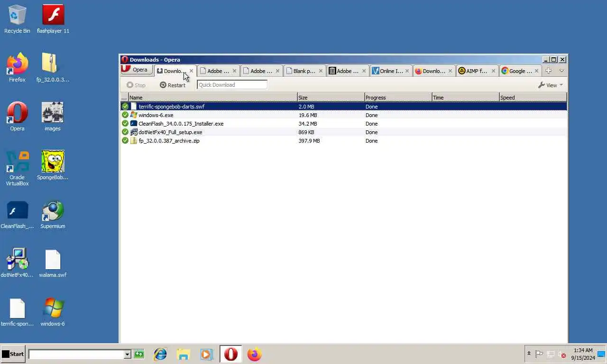Sort downloads by Name column

(x=212, y=98)
